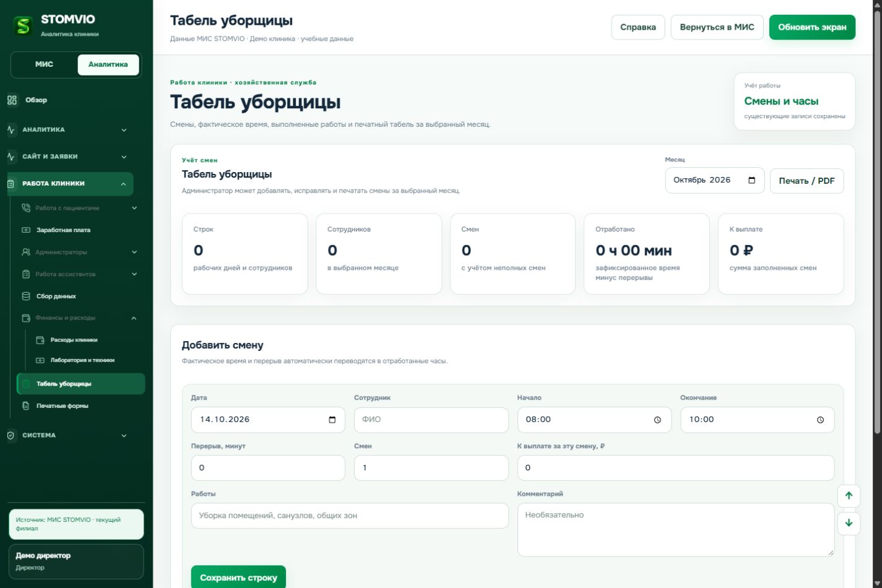
Task: Expand the АНАЛИТИКА section
Action: 67,130
